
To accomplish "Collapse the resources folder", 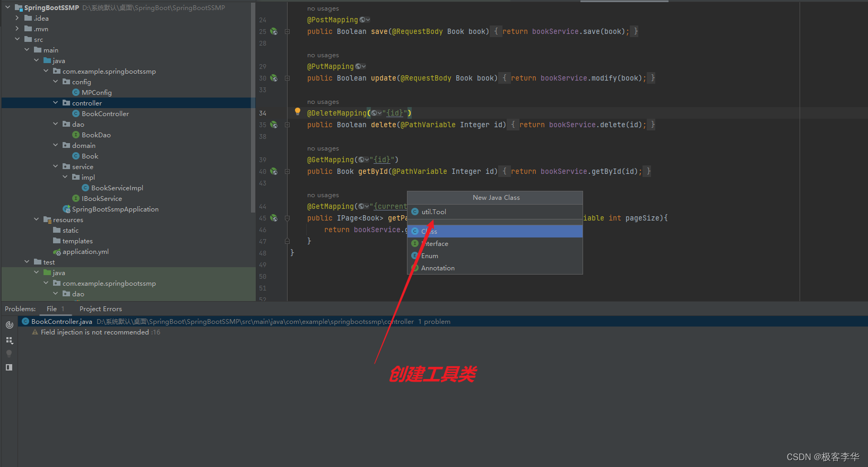I will (x=36, y=219).
